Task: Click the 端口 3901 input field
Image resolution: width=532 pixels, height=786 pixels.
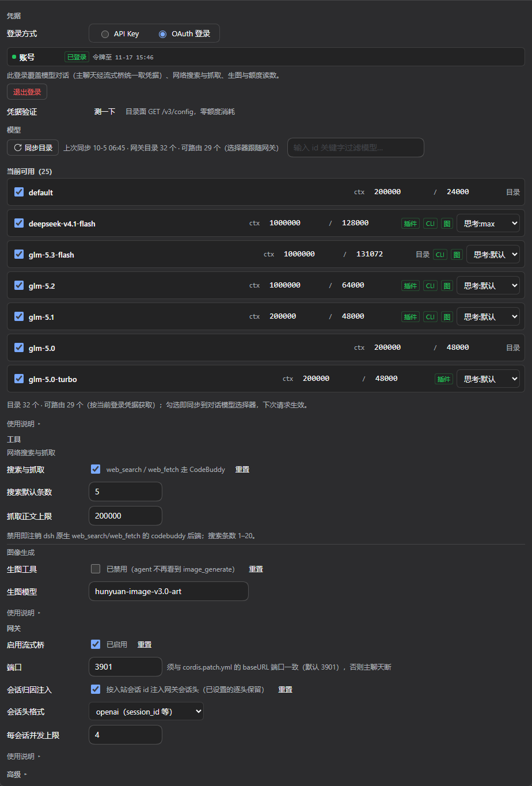Action: pyautogui.click(x=126, y=667)
